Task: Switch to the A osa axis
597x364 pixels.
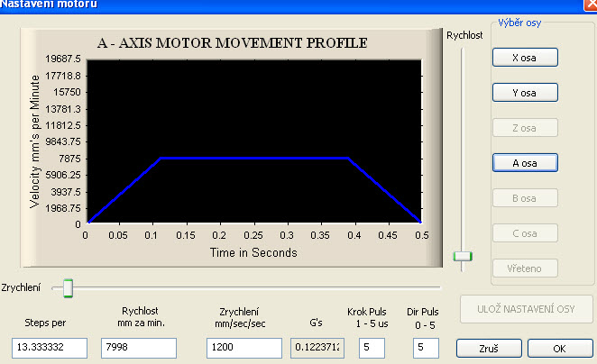Action: tap(525, 162)
